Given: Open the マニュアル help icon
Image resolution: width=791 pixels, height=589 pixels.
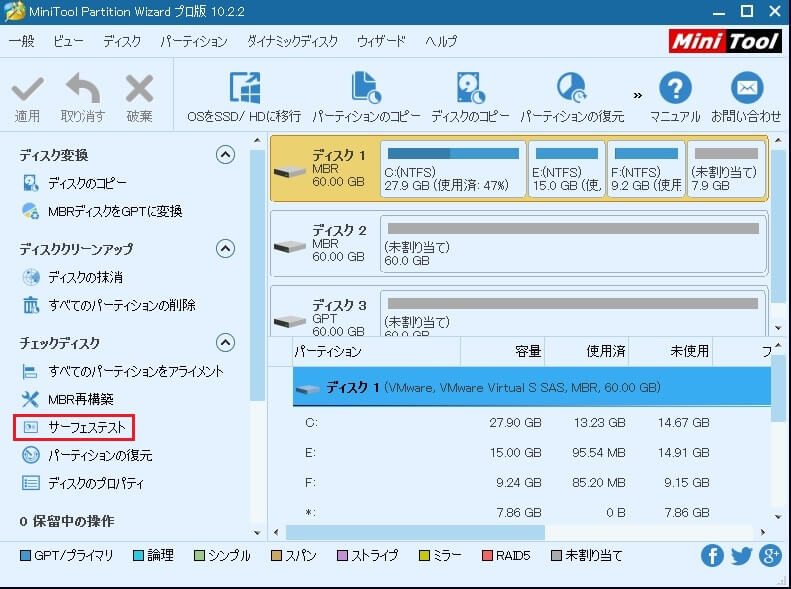Looking at the screenshot, I should click(x=675, y=88).
